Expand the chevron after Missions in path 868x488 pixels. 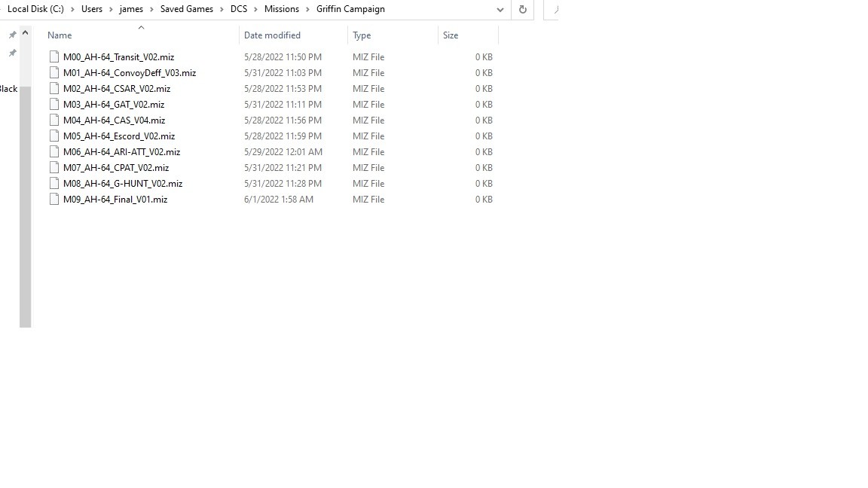pos(307,9)
